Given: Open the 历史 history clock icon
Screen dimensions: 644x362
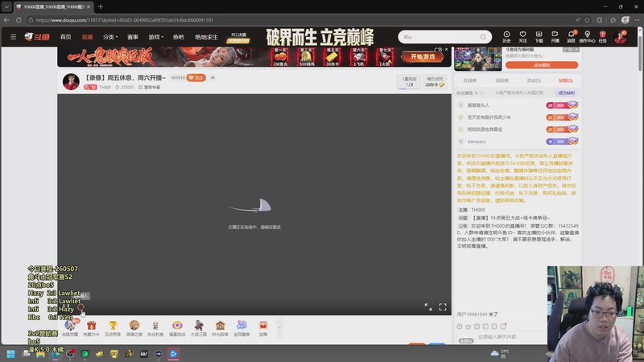Looking at the screenshot, I should (x=506, y=35).
